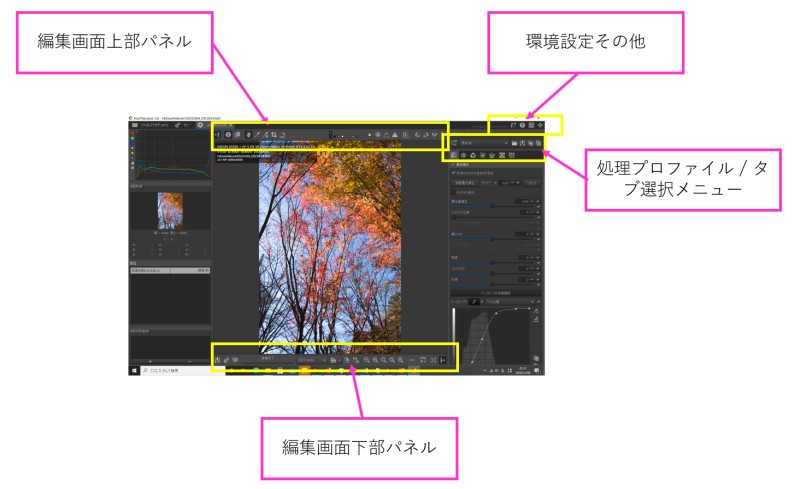Viewport: 800px width, 489px height.
Task: Adjust the Exposure compensation slider
Action: pos(492,206)
